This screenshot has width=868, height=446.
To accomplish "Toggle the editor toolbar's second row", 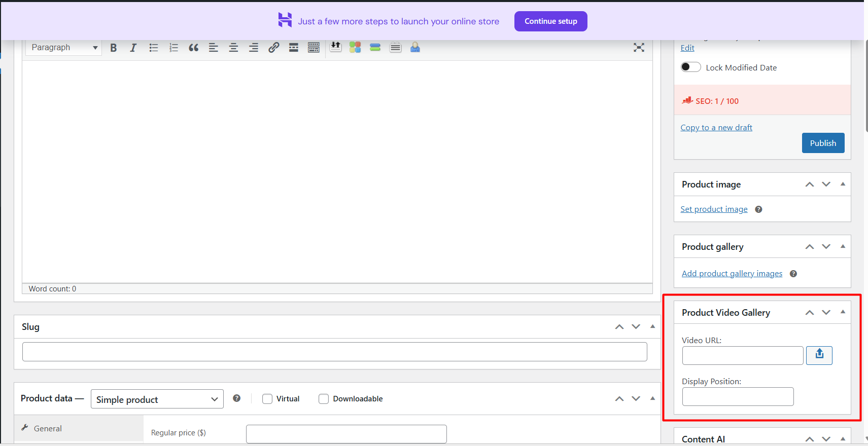I will 314,48.
